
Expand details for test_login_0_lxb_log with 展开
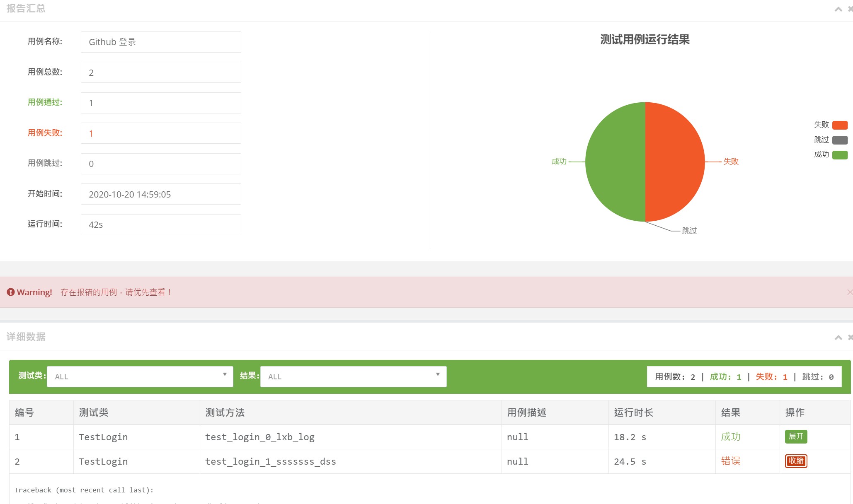(796, 436)
